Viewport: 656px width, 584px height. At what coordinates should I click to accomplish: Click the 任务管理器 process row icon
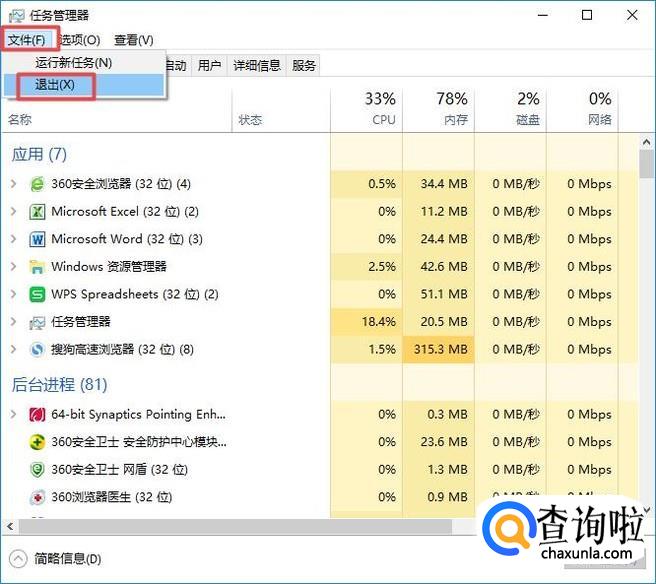tap(37, 322)
